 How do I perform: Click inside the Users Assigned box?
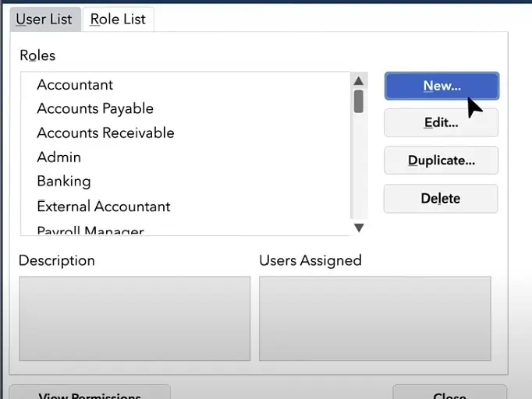[x=374, y=318]
